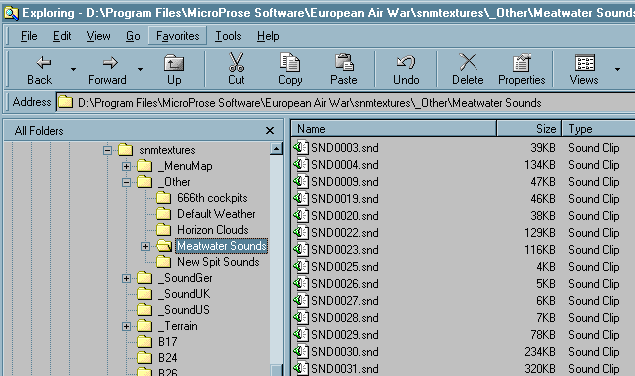635x376 pixels.
Task: Open Properties from the toolbar
Action: click(x=522, y=69)
